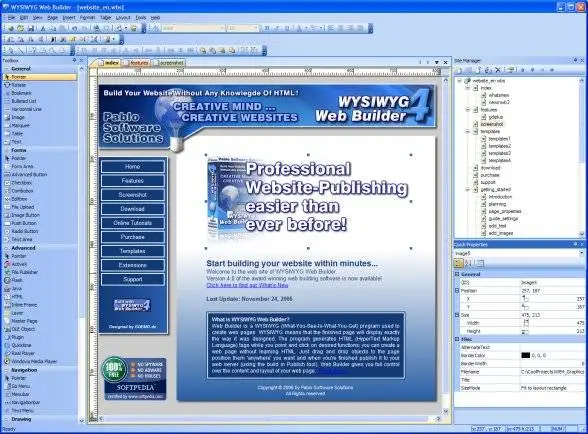
Task: Toggle Bold formatting in the toolbar
Action: pos(267,28)
